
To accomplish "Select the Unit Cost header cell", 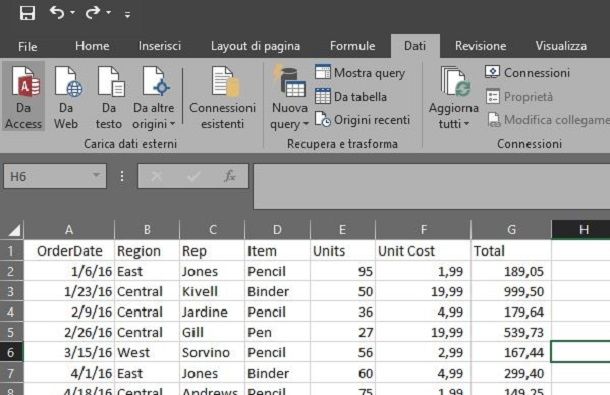I will click(423, 251).
